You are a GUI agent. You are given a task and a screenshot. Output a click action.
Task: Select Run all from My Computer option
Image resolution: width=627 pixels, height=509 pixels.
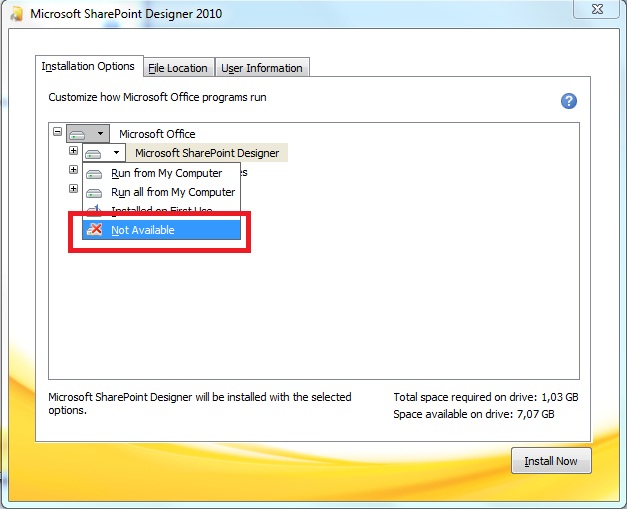162,192
